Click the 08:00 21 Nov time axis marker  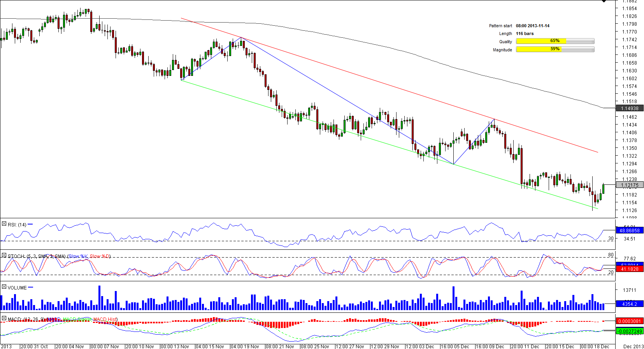tap(281, 346)
